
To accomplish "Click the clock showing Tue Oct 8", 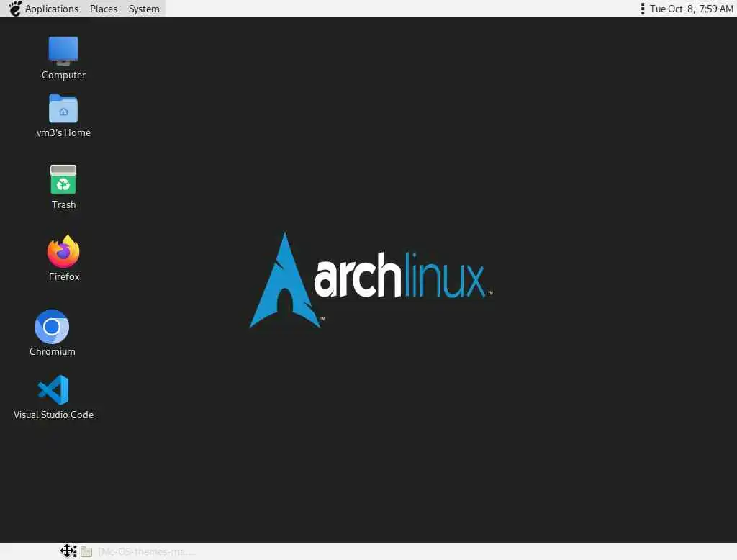I will click(x=691, y=9).
